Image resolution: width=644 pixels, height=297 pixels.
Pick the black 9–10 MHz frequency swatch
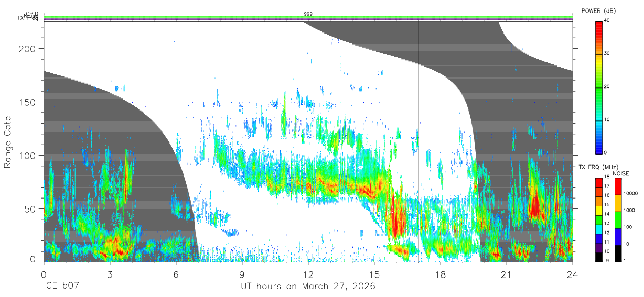click(598, 257)
